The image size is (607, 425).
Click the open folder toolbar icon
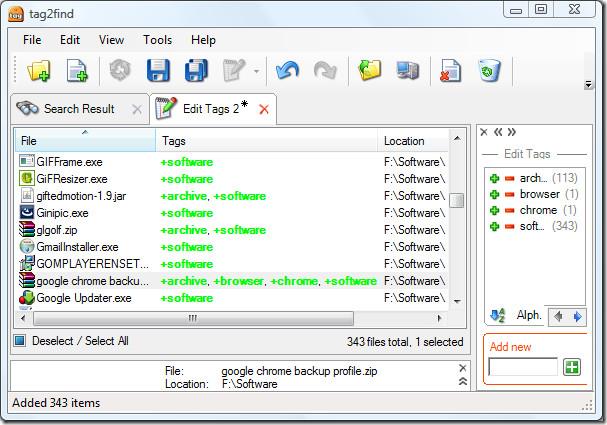pyautogui.click(x=370, y=71)
